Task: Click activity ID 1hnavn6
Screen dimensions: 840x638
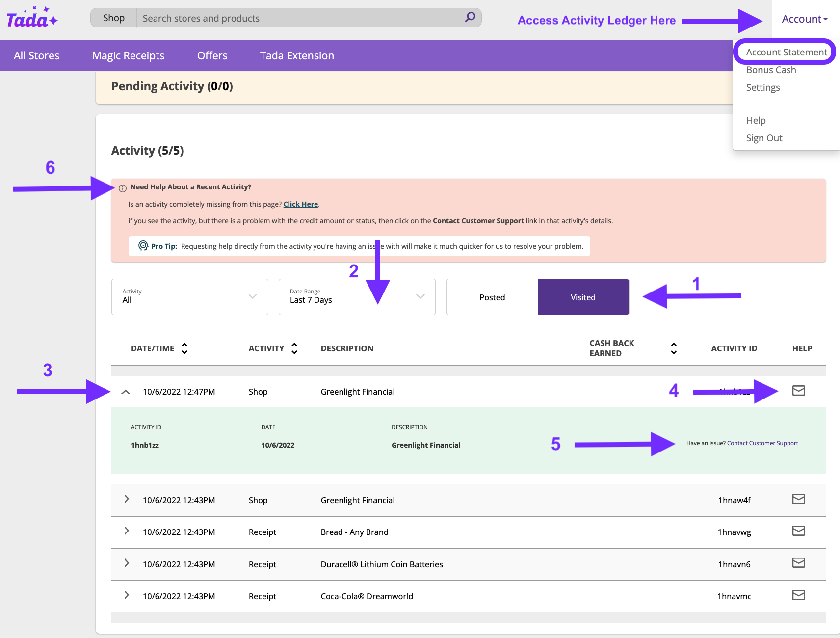Action: coord(735,564)
